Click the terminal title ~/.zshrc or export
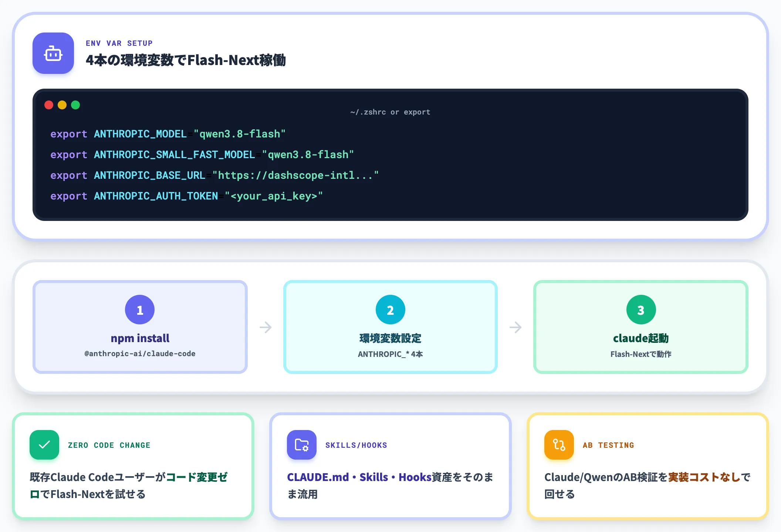 pos(390,112)
